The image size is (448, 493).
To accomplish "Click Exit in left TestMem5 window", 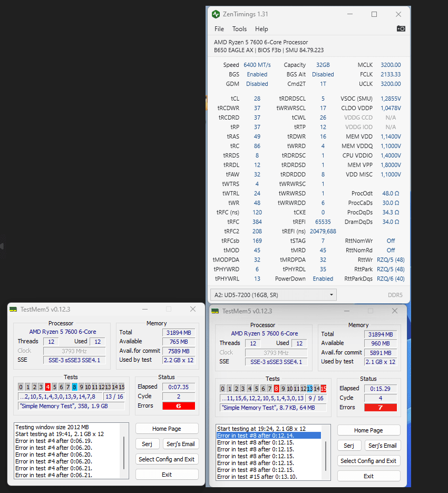I will (167, 475).
